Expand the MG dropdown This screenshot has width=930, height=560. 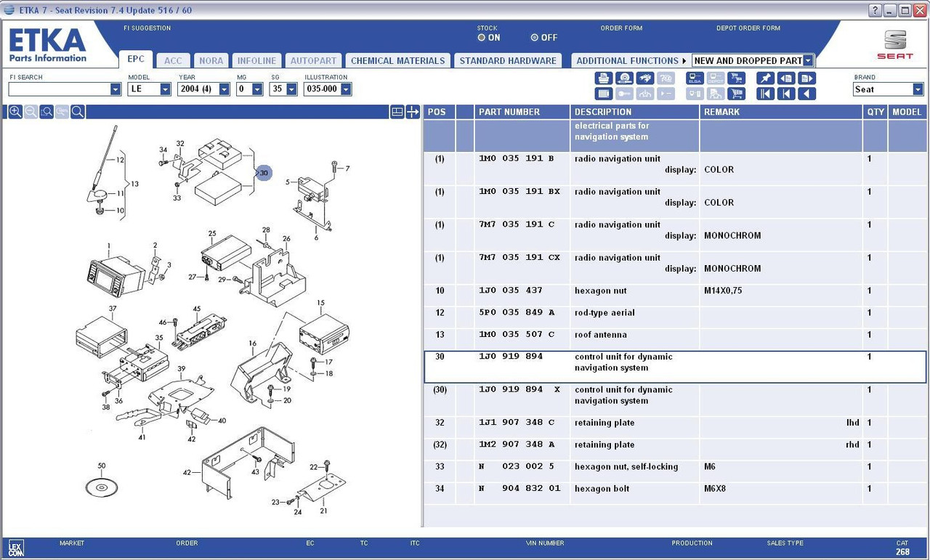click(x=257, y=89)
